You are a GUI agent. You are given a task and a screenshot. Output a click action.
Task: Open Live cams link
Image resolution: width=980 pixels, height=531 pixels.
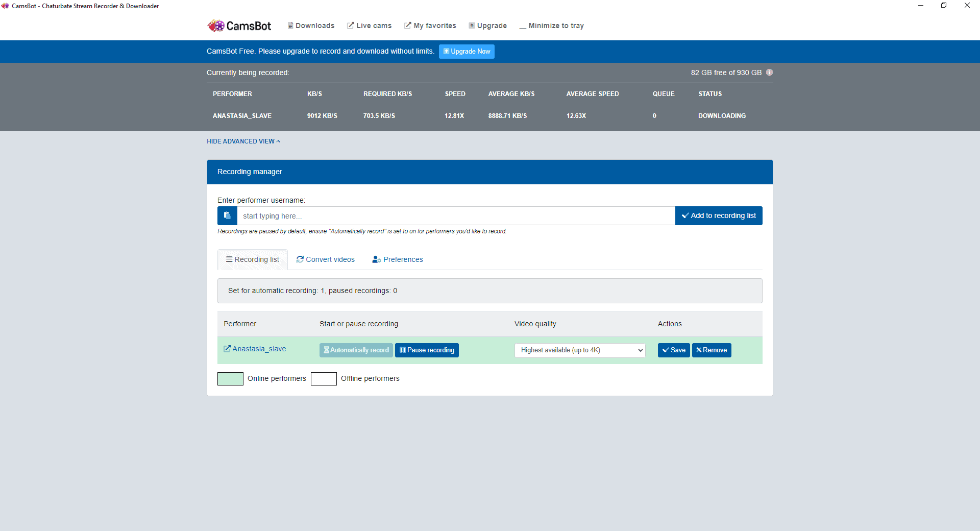pos(370,26)
